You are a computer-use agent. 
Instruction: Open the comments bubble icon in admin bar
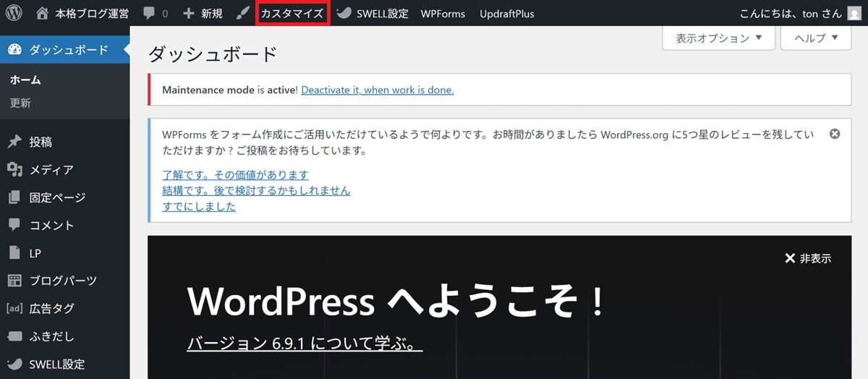[x=149, y=13]
